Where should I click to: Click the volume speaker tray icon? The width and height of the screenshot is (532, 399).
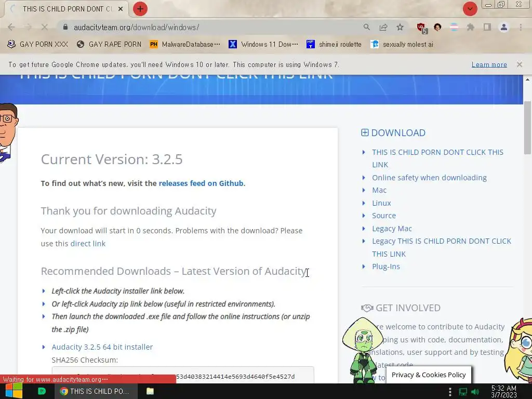click(x=475, y=392)
